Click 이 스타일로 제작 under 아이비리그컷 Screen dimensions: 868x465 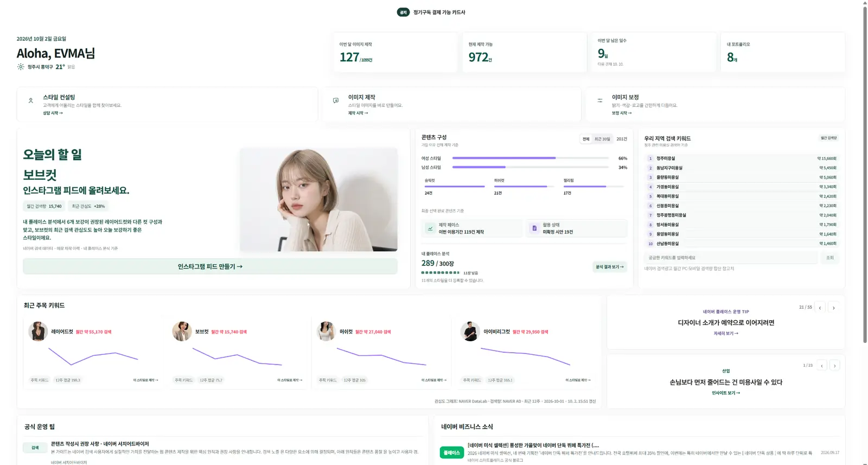click(x=578, y=380)
